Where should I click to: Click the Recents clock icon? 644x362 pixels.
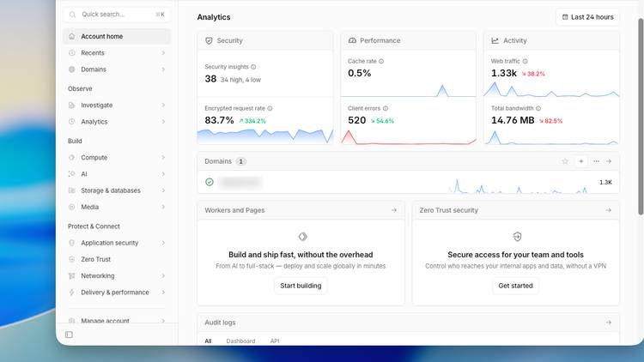72,52
